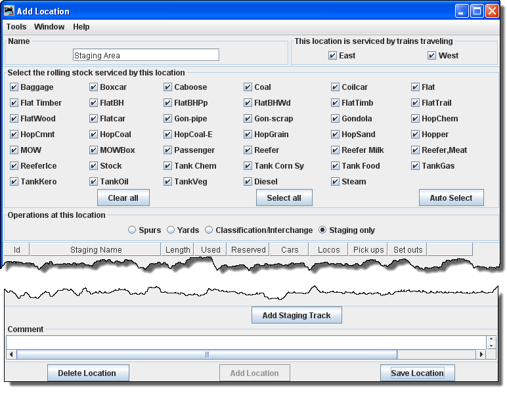Image resolution: width=507 pixels, height=420 pixels.
Task: Uncheck the Boxcar rolling stock checkbox
Action: tap(94, 87)
